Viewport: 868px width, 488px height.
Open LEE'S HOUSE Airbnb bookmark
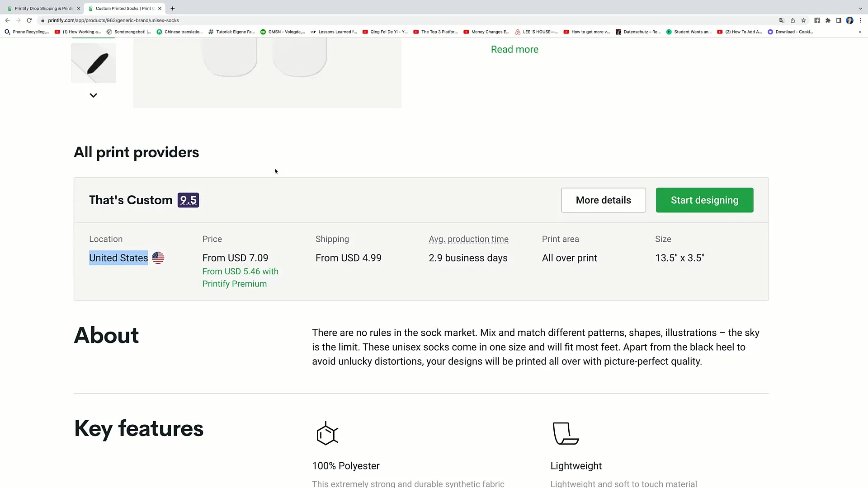click(537, 32)
